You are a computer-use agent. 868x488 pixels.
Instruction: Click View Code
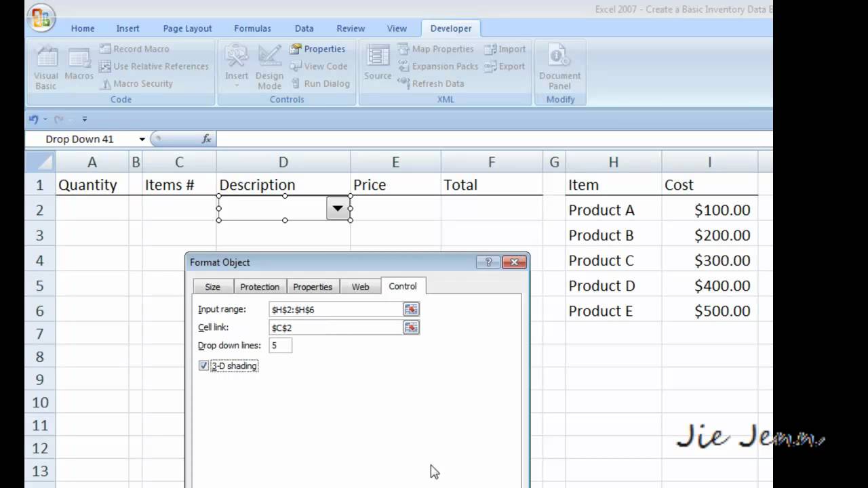319,66
